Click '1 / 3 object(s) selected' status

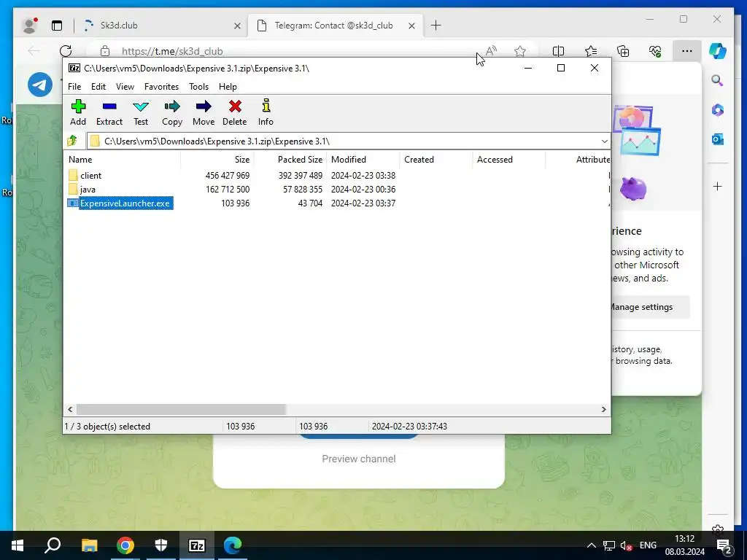[x=107, y=426]
